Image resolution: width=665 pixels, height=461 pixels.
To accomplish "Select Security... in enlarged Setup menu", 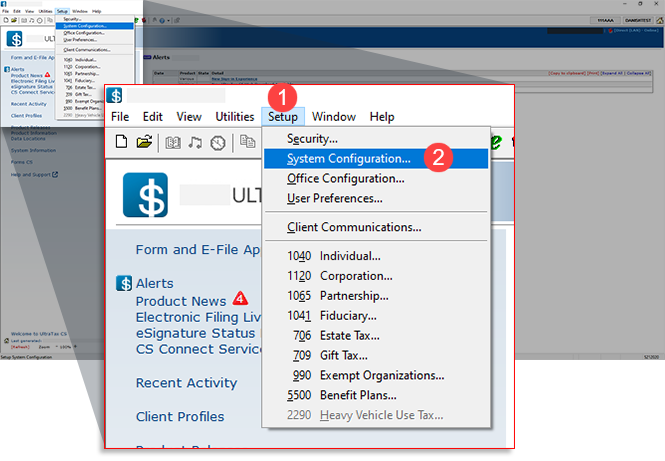I will coord(376,139).
